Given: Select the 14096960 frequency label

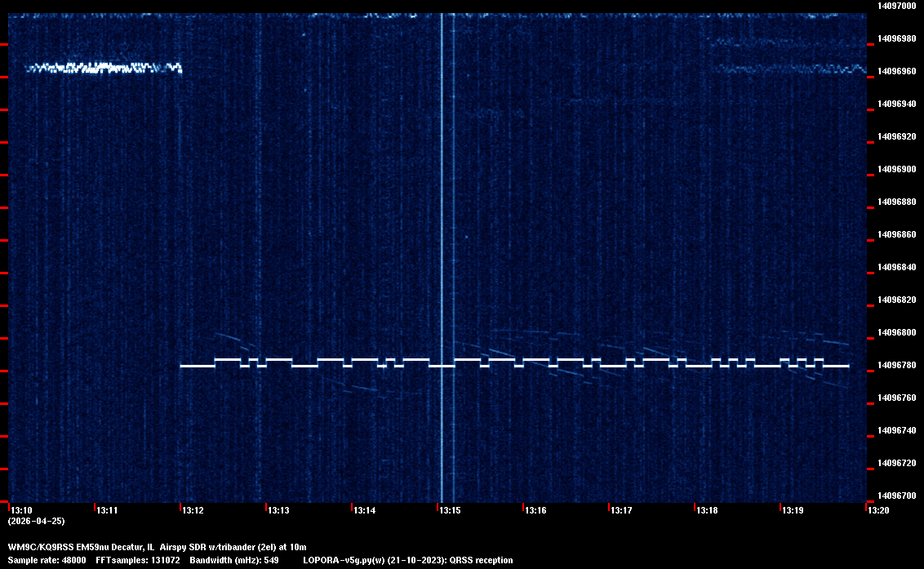Looking at the screenshot, I should 895,72.
